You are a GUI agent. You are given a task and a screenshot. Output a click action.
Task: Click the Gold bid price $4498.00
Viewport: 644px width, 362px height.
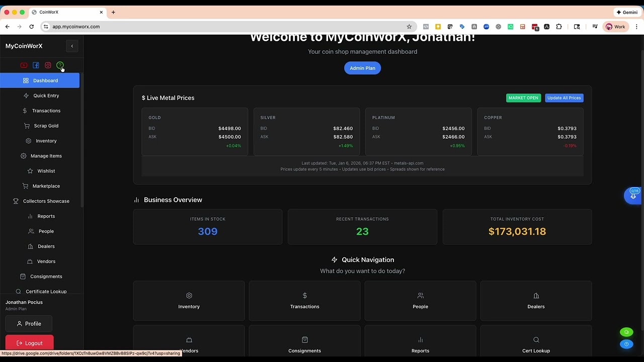(229, 129)
